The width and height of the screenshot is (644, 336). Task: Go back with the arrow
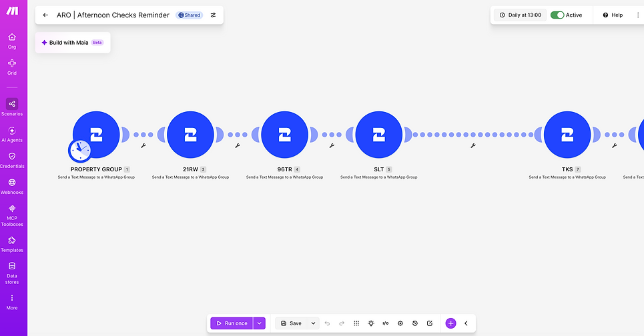pyautogui.click(x=45, y=15)
